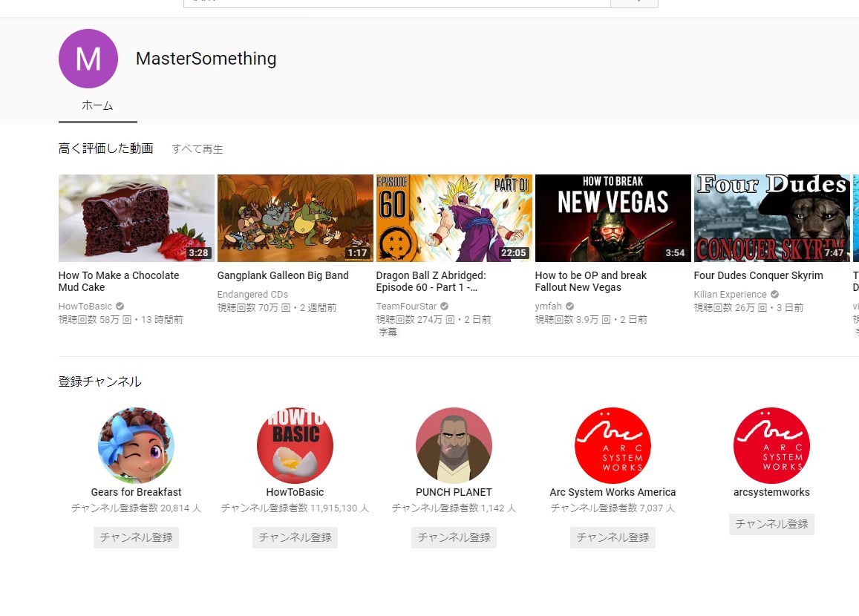Click verified badge next to Kilian Experience
Screen dimensions: 859x616
(774, 294)
